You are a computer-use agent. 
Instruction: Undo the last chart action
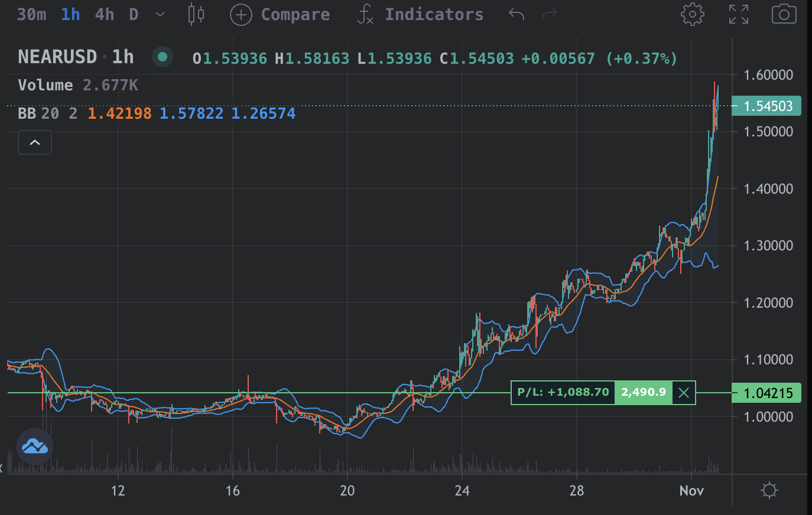(517, 14)
